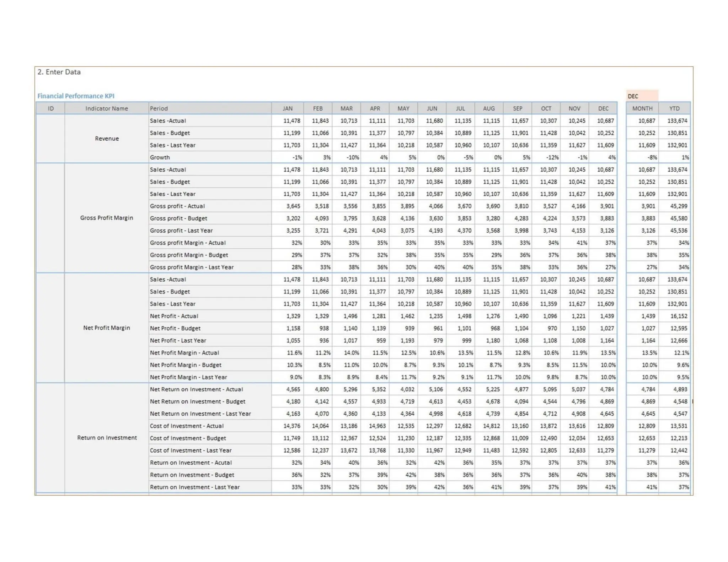The width and height of the screenshot is (728, 562).
Task: Click the Indicator Name column header
Action: click(x=107, y=108)
